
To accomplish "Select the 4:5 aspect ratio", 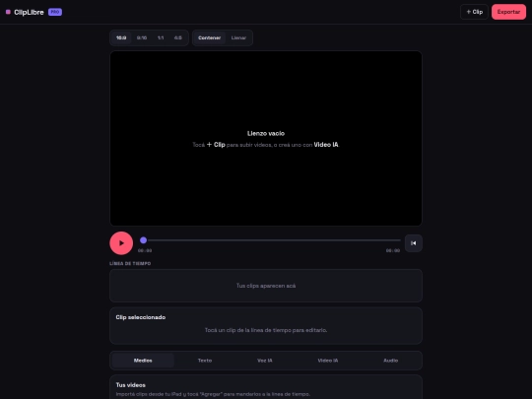I will click(x=177, y=37).
